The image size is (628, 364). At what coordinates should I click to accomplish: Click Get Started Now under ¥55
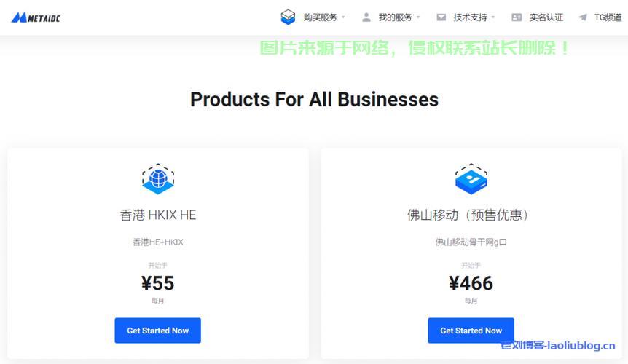(x=158, y=331)
